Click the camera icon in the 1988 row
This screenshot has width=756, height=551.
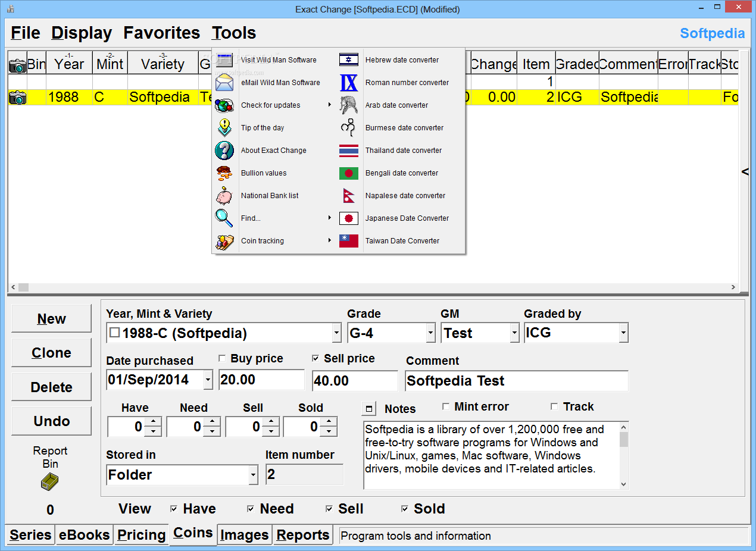pyautogui.click(x=17, y=98)
